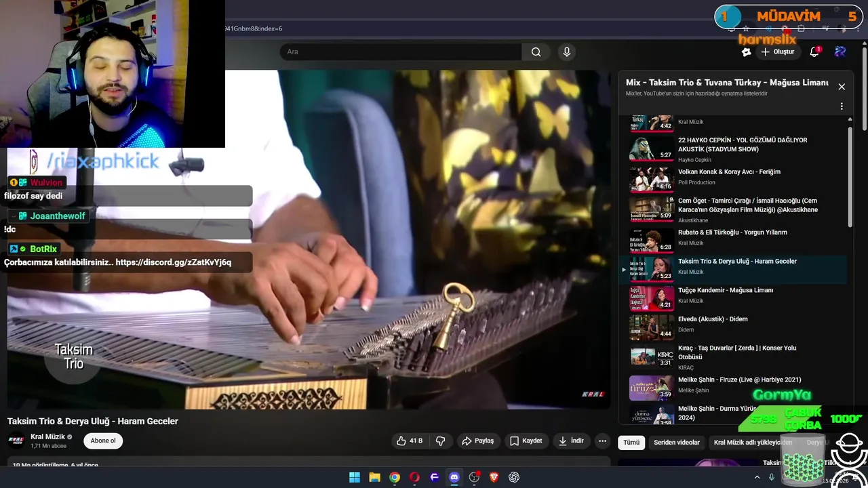This screenshot has height=488, width=868.
Task: Open the YouTube account avatar menu
Action: pyautogui.click(x=840, y=52)
